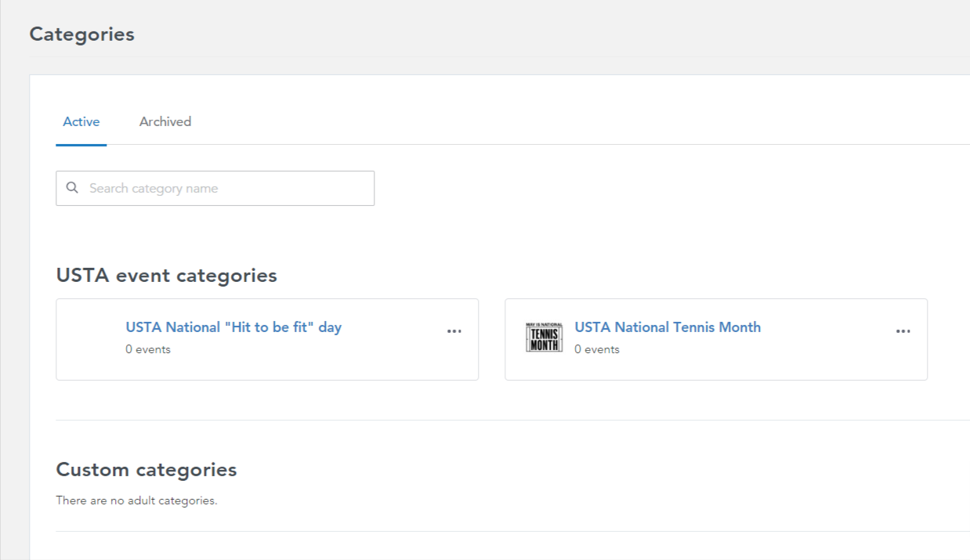Viewport: 970px width, 560px height.
Task: Click "0 events" under National Tennis Month
Action: 597,349
